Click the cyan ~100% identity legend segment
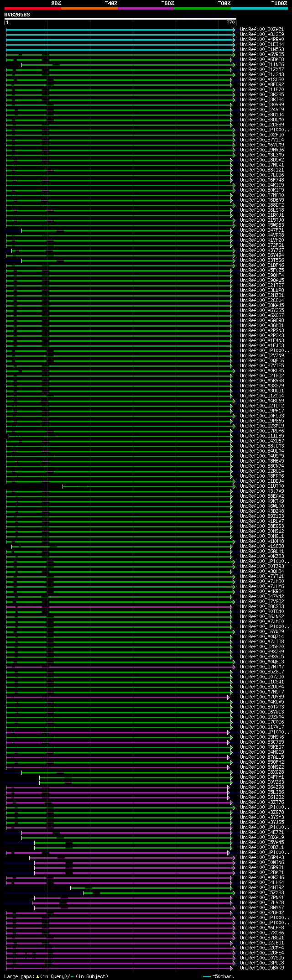This screenshot has height=980, width=292. coord(259,8)
